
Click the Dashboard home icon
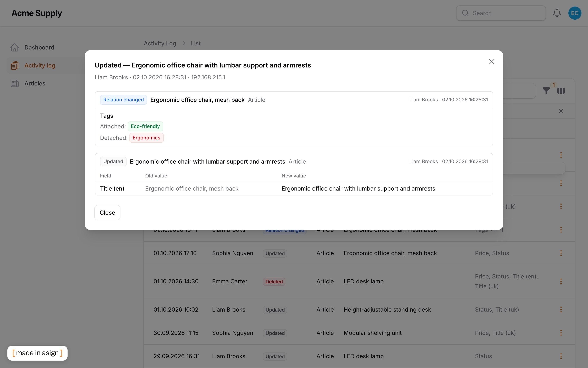coord(14,47)
